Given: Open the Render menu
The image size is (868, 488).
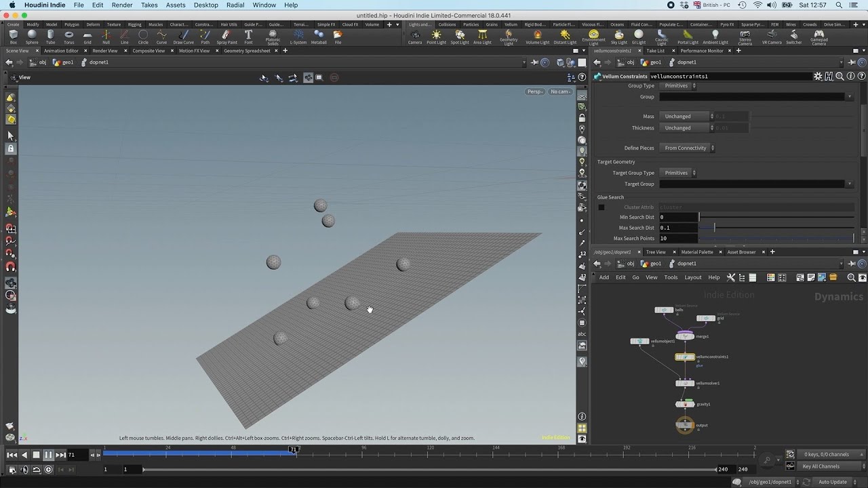Looking at the screenshot, I should pos(122,5).
